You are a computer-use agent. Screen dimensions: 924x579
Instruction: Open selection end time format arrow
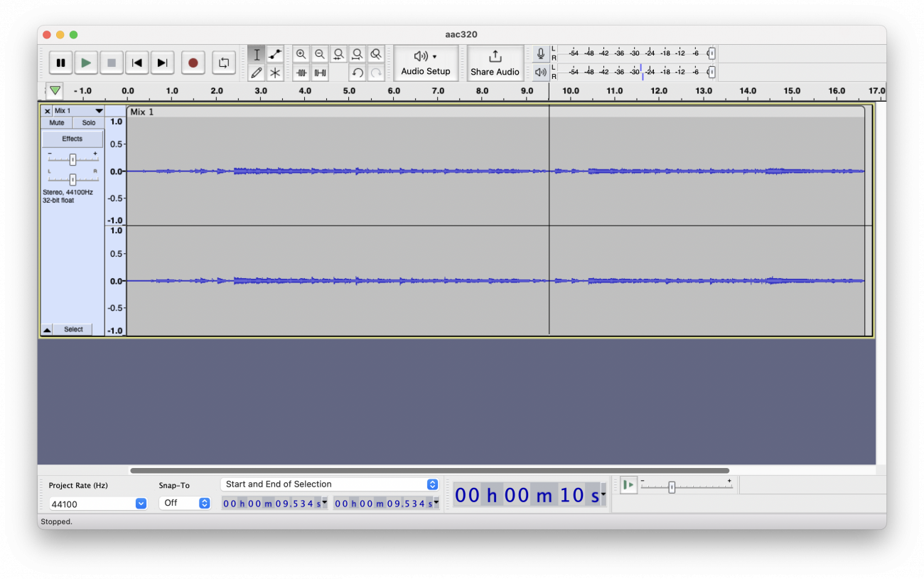pos(436,502)
